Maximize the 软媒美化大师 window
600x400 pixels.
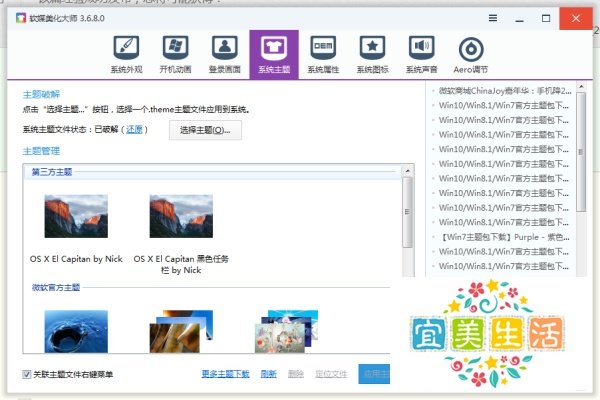click(x=546, y=18)
